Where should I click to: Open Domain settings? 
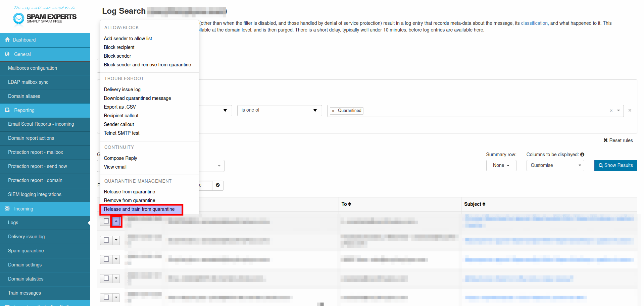click(45, 265)
